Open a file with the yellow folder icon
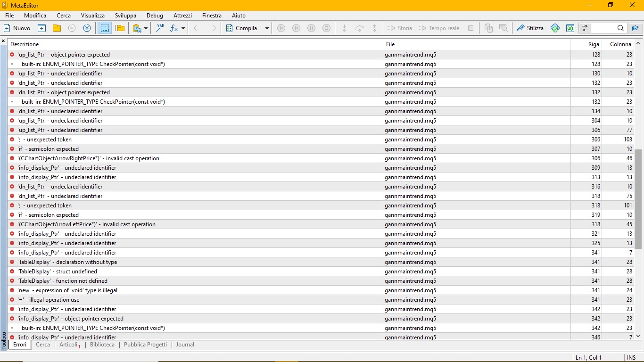Screen dimensions: 644x362 pyautogui.click(x=57, y=28)
